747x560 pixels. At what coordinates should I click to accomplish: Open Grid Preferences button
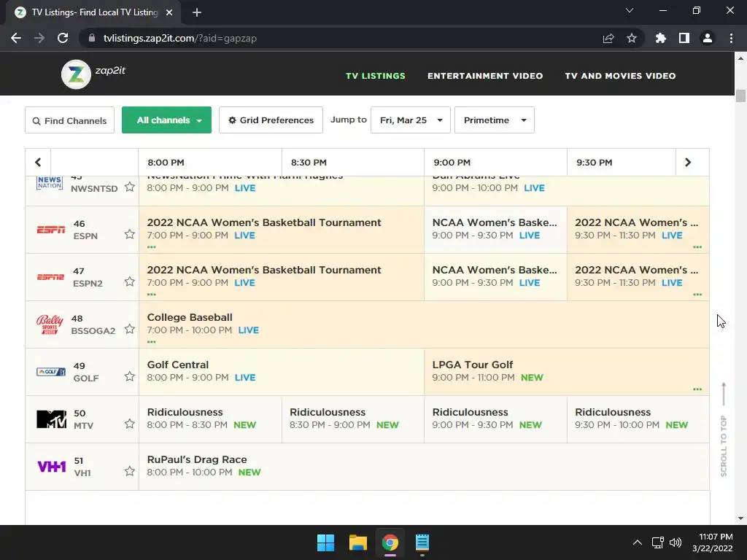click(x=271, y=120)
